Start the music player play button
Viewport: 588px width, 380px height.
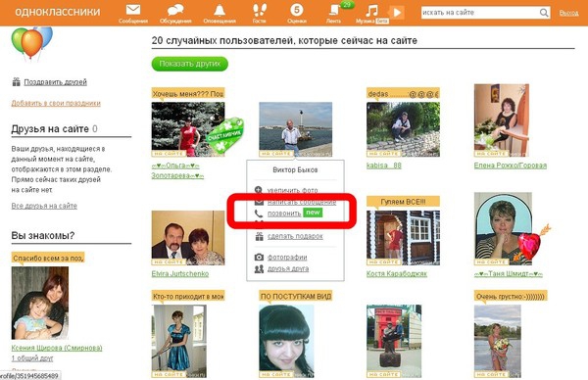[397, 13]
